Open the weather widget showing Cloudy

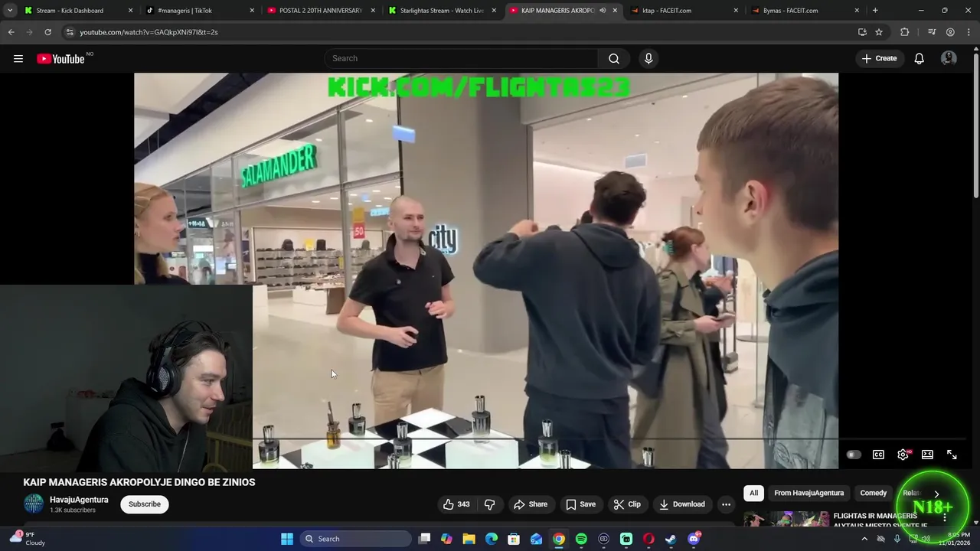(x=28, y=539)
